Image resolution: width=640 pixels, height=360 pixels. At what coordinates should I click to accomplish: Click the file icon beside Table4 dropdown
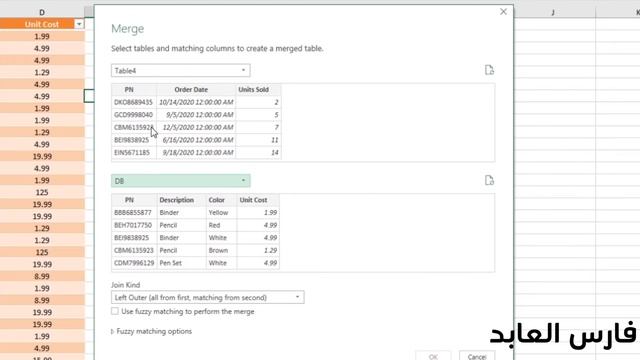tap(489, 70)
